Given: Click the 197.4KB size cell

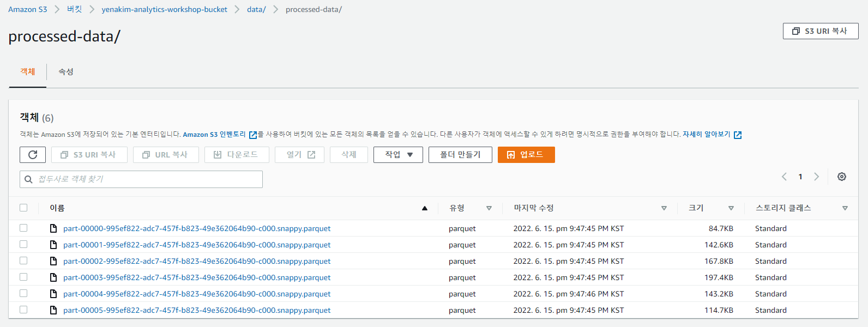Looking at the screenshot, I should point(719,277).
